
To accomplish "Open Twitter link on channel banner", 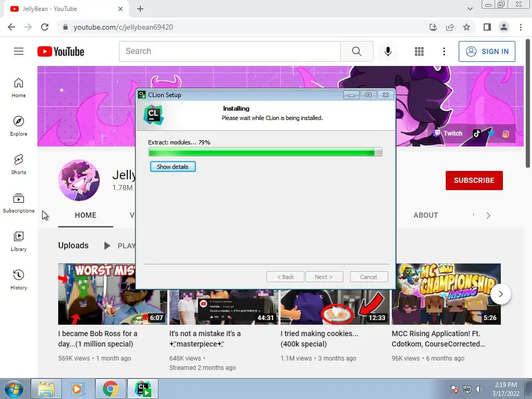I will (491, 134).
